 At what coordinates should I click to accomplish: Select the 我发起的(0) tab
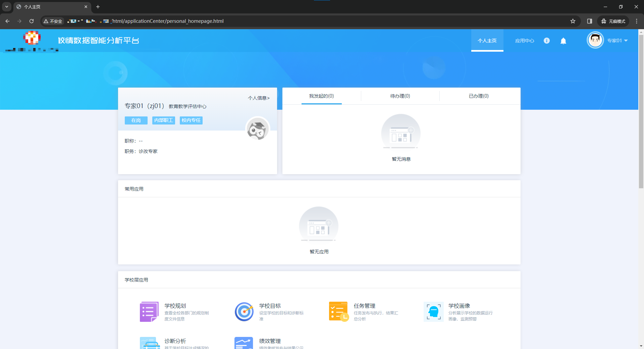(321, 96)
